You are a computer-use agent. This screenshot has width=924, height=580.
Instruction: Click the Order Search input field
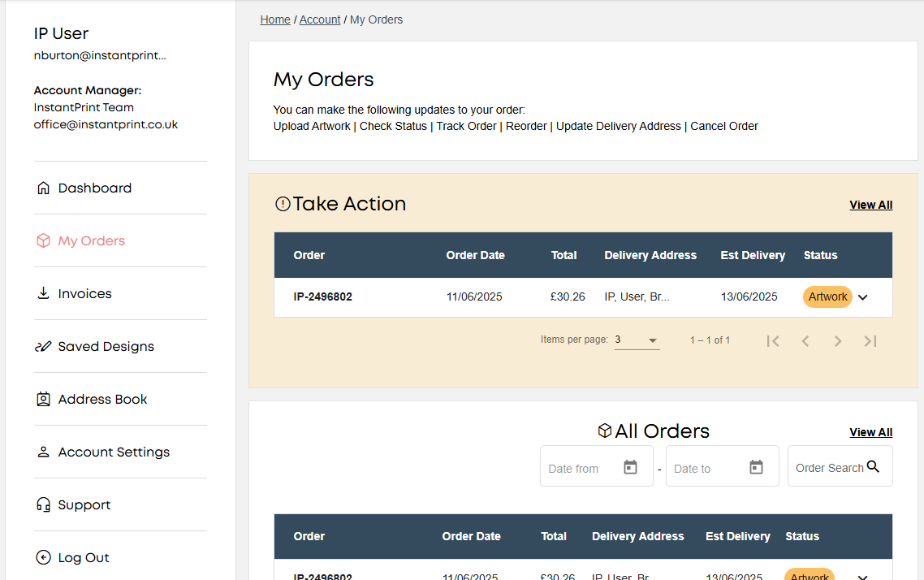(828, 468)
